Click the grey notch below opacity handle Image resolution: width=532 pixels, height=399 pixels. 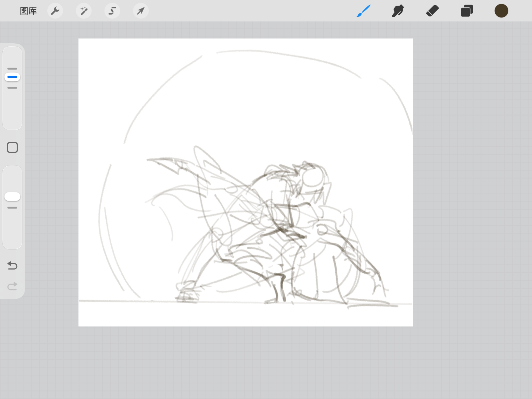(x=12, y=207)
